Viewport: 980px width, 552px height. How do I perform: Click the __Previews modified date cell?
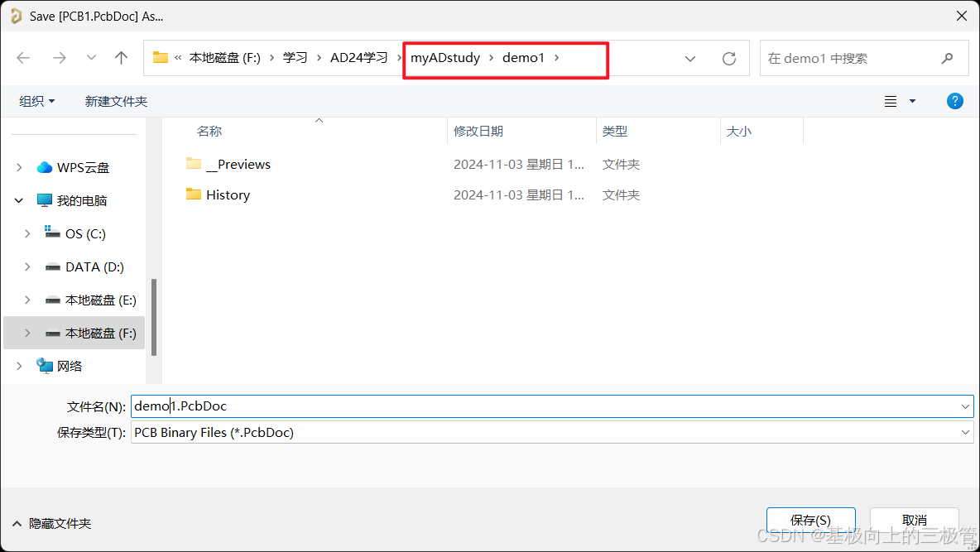click(519, 165)
